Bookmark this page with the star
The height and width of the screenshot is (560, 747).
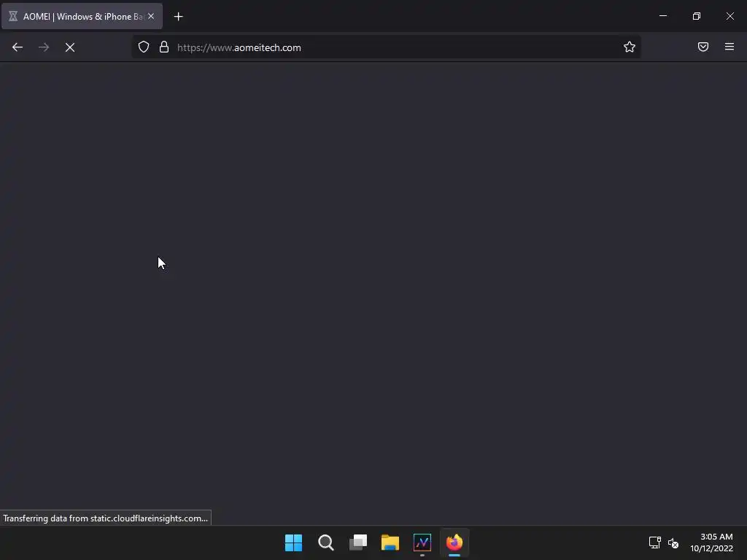[x=630, y=47]
